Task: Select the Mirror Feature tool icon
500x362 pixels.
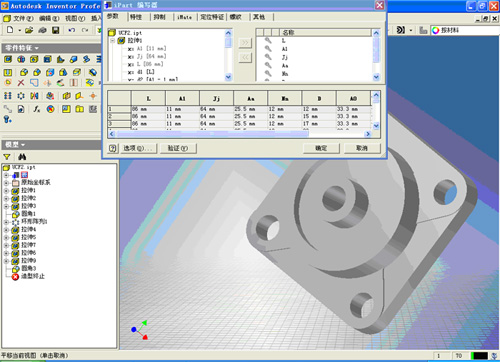Action: tap(34, 96)
